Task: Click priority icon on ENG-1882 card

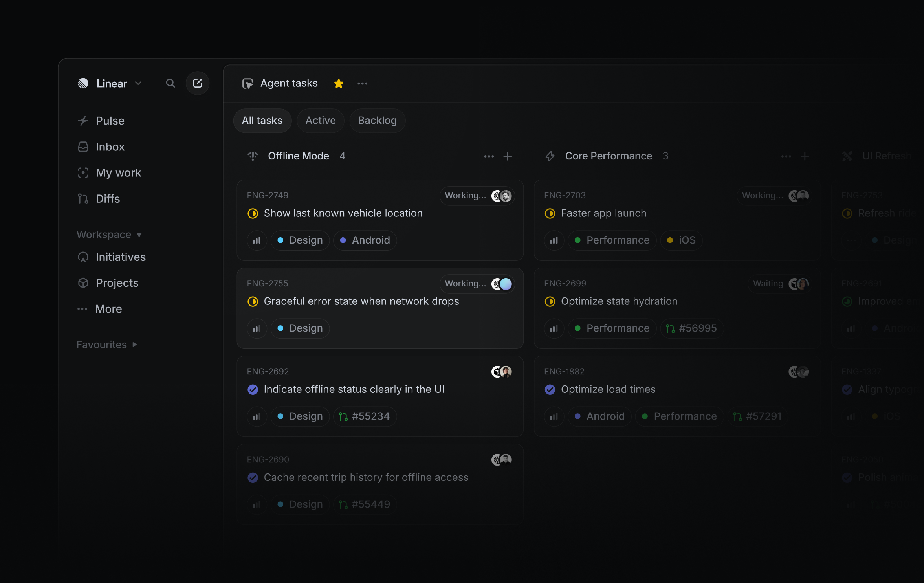Action: [554, 416]
